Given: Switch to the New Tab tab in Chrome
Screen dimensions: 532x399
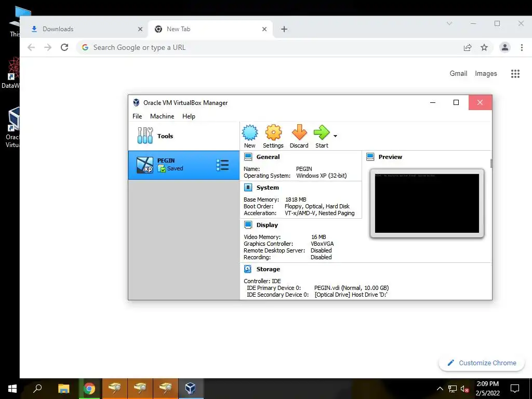Looking at the screenshot, I should [x=210, y=29].
